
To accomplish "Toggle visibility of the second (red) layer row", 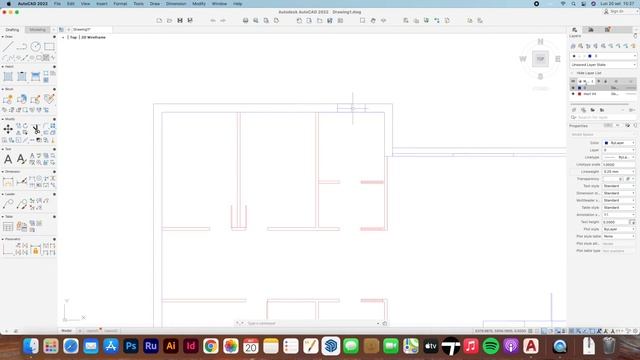I will click(x=573, y=94).
